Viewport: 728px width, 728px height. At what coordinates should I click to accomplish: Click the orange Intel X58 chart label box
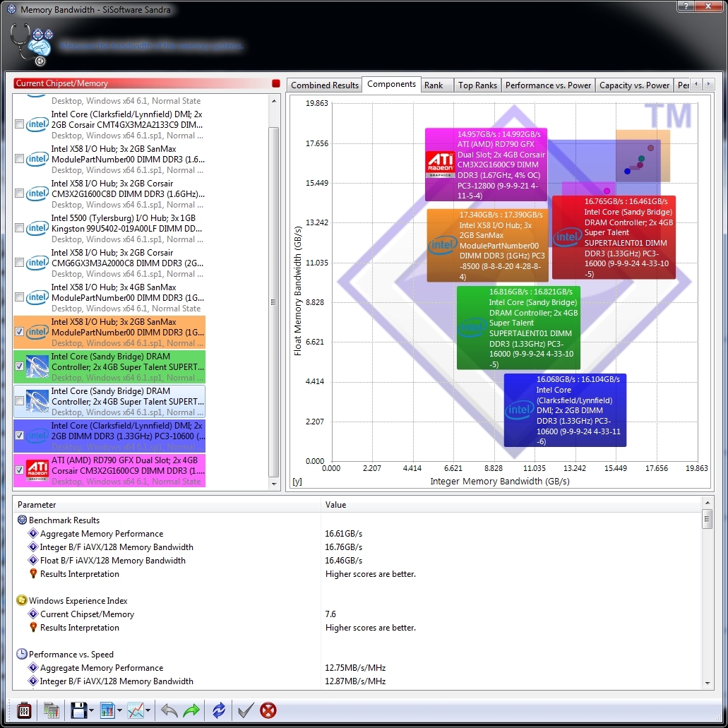point(487,246)
